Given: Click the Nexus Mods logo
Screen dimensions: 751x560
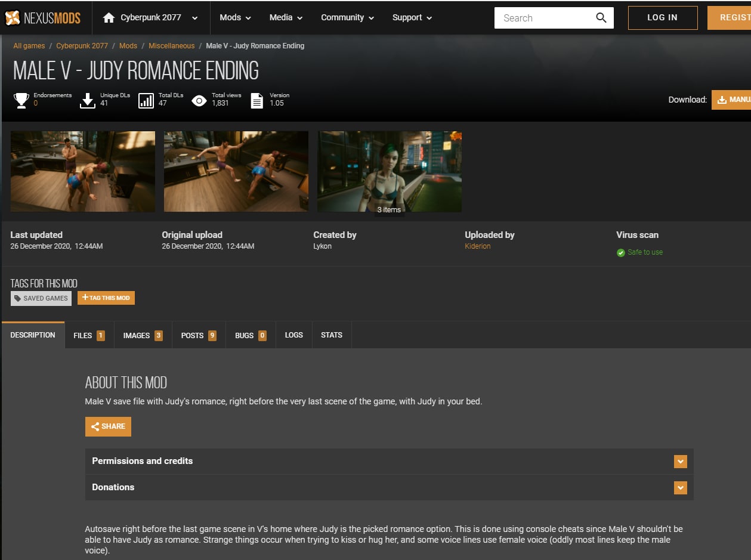Looking at the screenshot, I should [x=42, y=18].
